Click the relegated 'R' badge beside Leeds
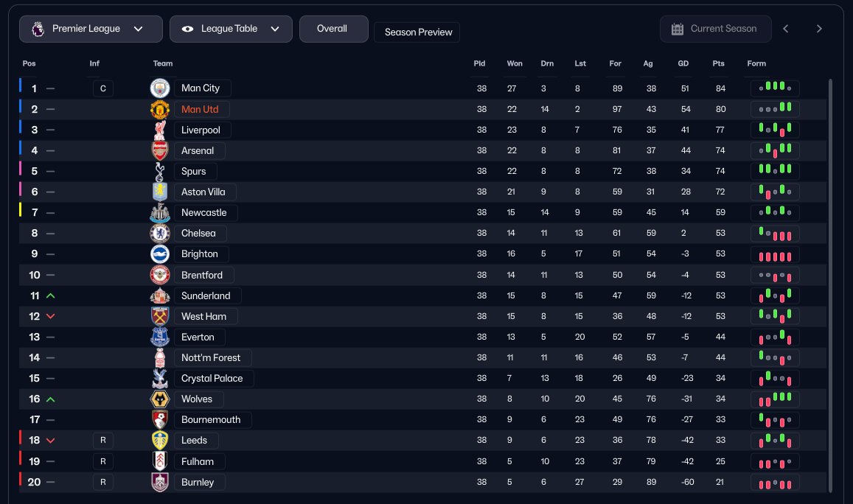 102,441
